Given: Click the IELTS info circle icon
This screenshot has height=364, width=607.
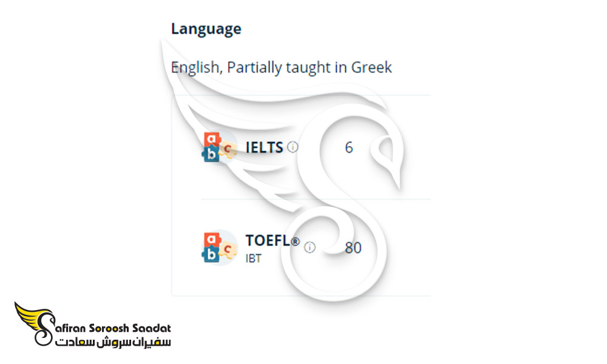Looking at the screenshot, I should click(x=293, y=147).
